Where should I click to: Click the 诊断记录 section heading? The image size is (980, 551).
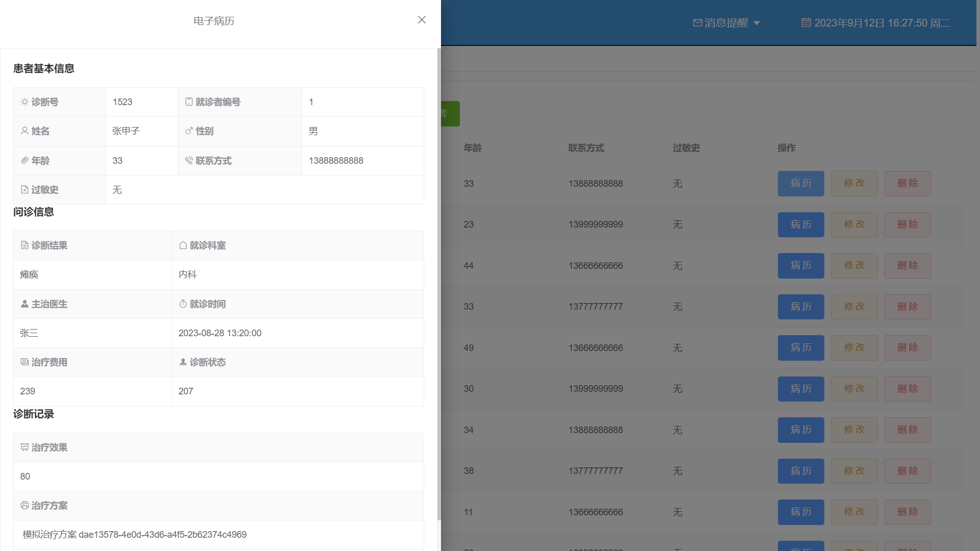[x=34, y=414]
